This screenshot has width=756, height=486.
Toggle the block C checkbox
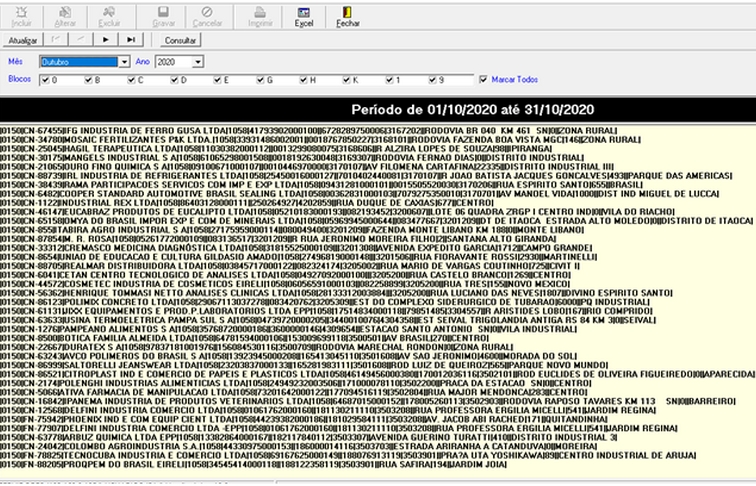(131, 80)
